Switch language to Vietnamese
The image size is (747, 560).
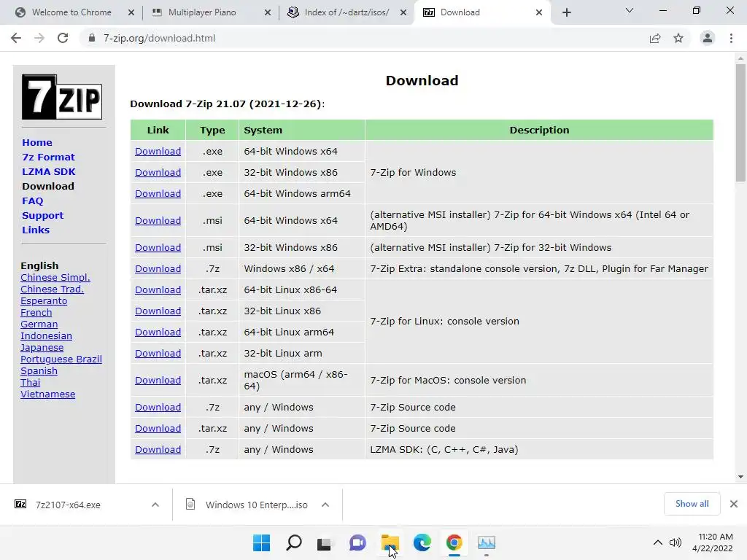click(x=47, y=394)
